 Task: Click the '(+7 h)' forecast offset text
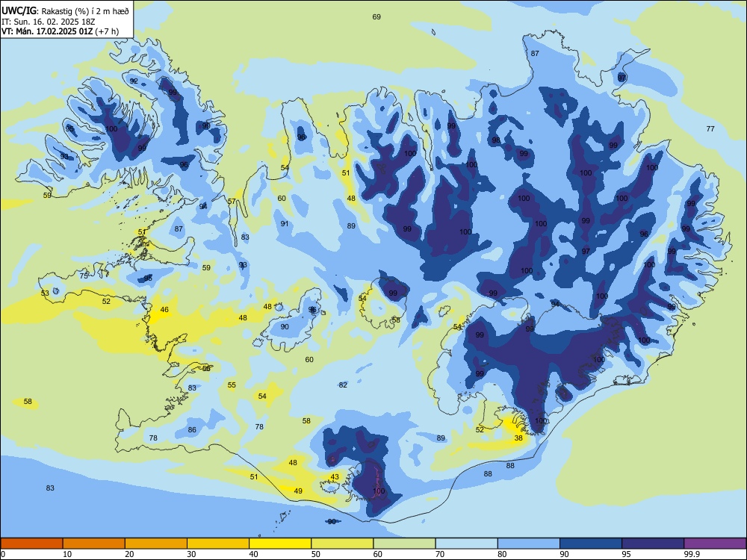(x=107, y=31)
